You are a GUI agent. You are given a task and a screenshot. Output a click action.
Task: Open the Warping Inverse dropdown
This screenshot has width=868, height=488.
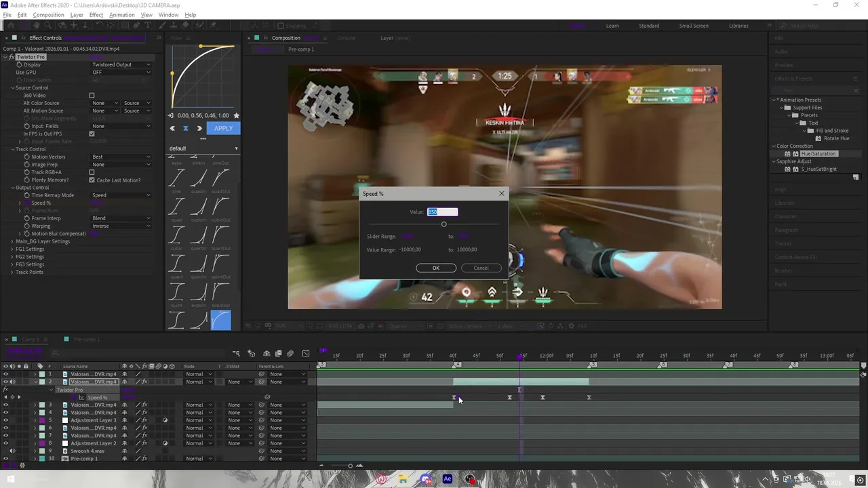tap(121, 226)
